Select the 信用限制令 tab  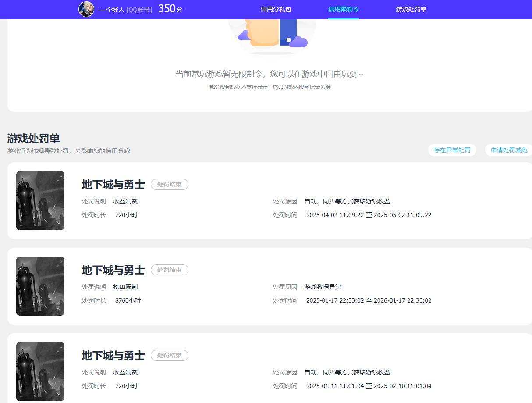343,9
